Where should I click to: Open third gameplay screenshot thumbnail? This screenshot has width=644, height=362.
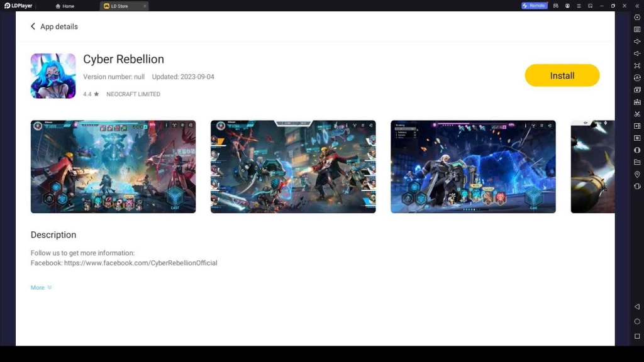tap(473, 167)
